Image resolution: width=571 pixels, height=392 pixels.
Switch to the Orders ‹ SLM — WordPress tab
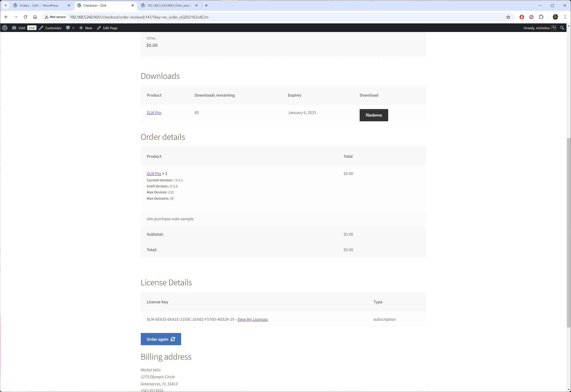click(x=39, y=5)
